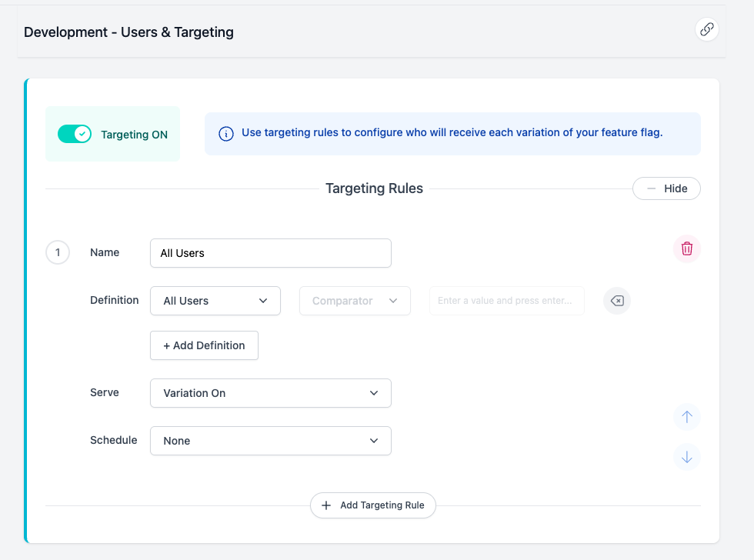Move targeting rule down with arrow
This screenshot has height=560, width=754.
[x=687, y=457]
